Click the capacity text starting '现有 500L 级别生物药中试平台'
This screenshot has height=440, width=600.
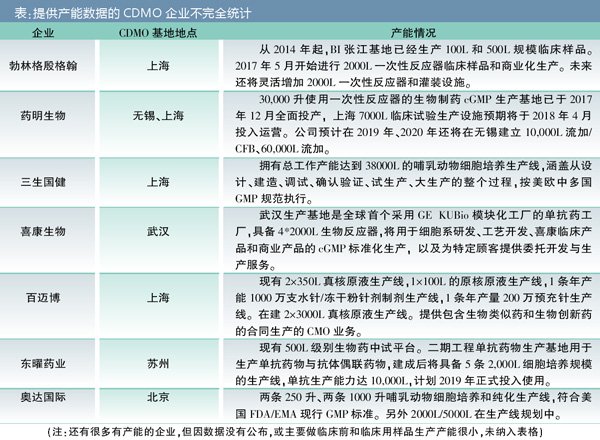coord(414,364)
